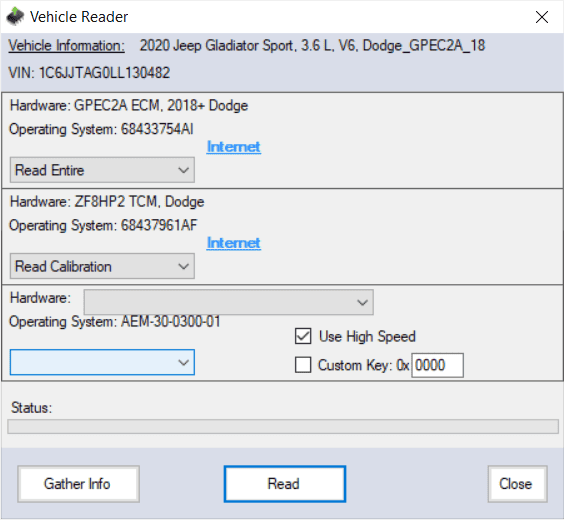The image size is (564, 520).
Task: Click the Hardware ZF8HP2 TCM, Dodge text
Action: coord(107,202)
